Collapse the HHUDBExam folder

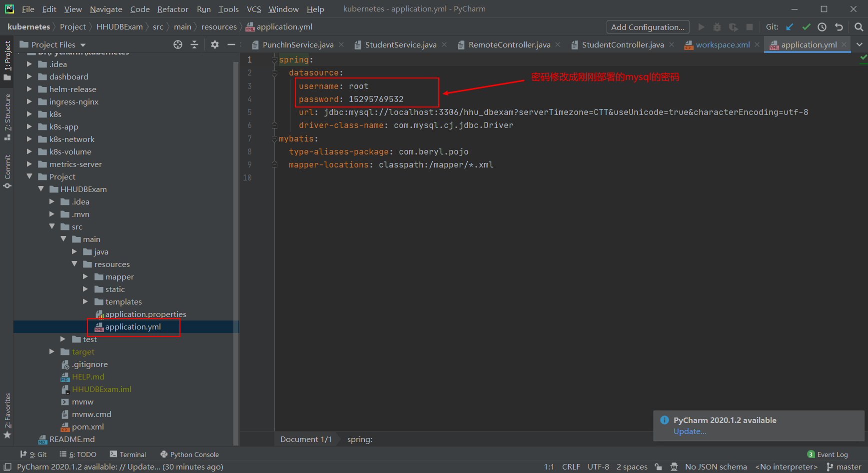click(41, 189)
